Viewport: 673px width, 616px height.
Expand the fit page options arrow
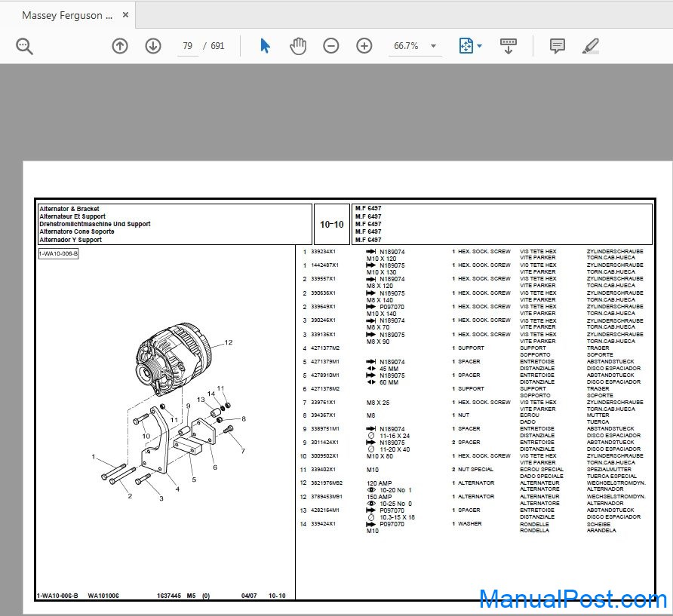(x=479, y=46)
